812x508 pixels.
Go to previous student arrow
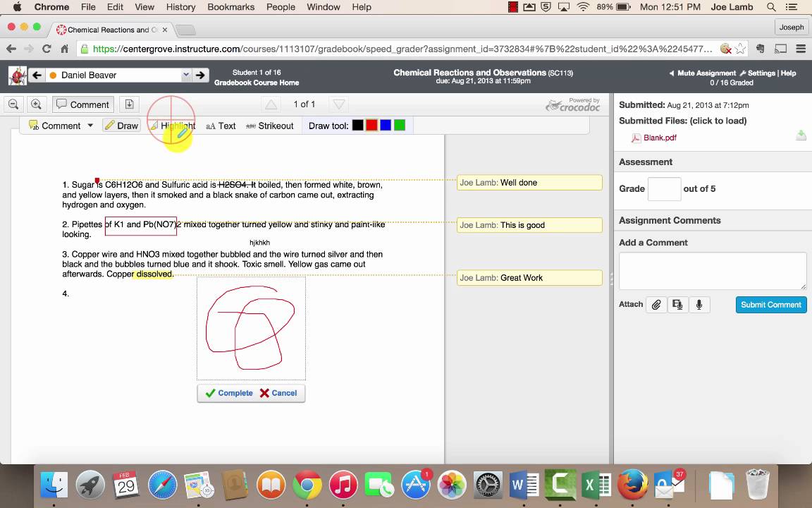pos(37,75)
